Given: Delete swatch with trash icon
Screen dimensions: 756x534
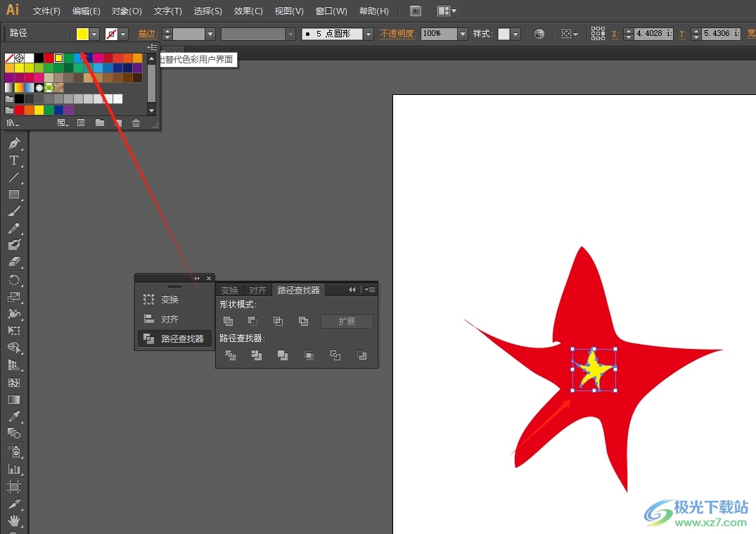Looking at the screenshot, I should pos(136,123).
